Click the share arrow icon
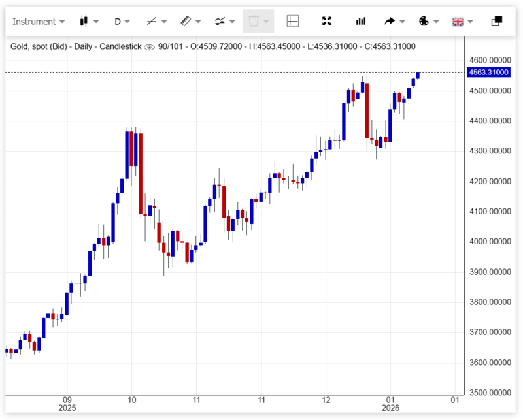Screen dimensions: 523x420 [390, 21]
